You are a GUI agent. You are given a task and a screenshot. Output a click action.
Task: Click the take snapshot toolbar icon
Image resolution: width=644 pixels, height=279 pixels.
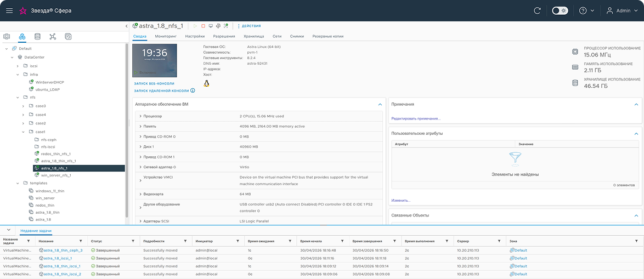(226, 26)
